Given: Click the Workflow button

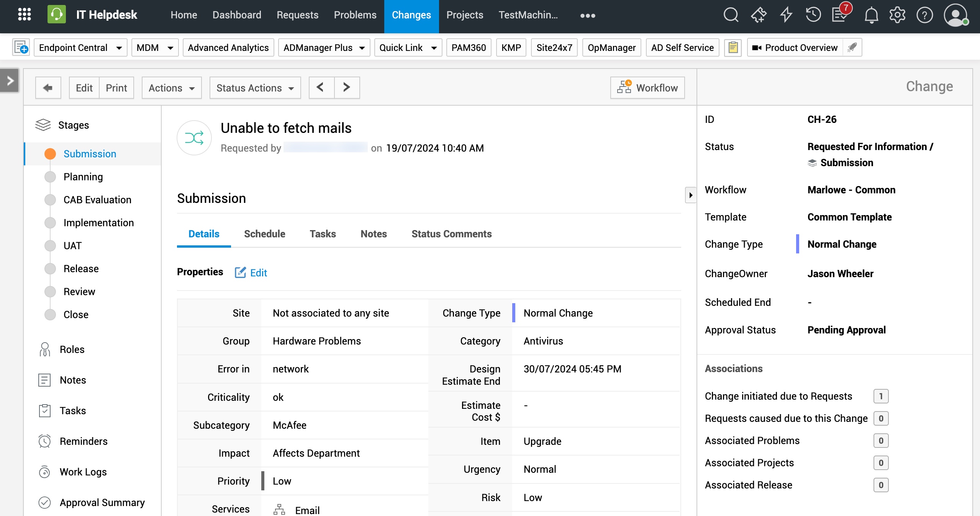Looking at the screenshot, I should (647, 88).
